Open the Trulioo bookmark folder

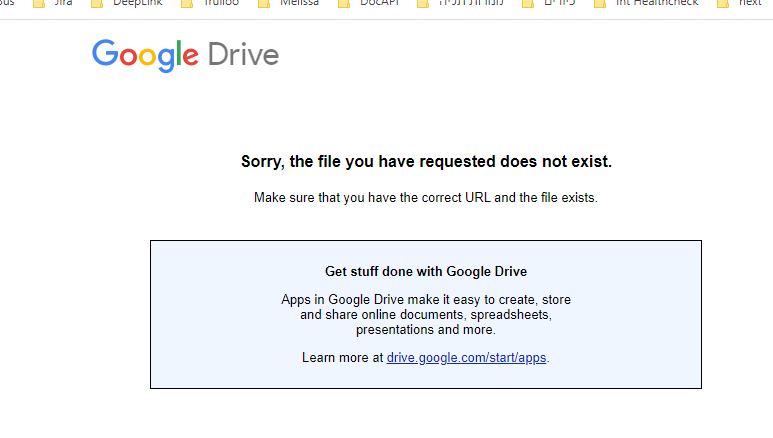210,3
